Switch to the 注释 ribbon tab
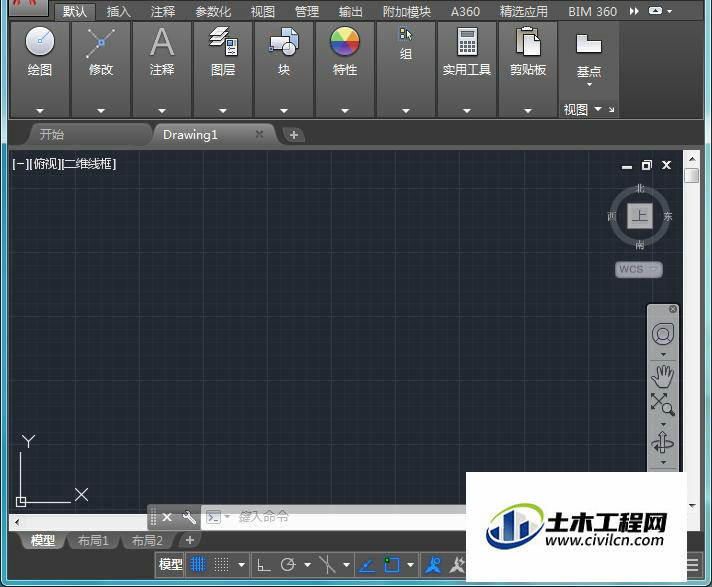This screenshot has width=712, height=587. pyautogui.click(x=163, y=11)
